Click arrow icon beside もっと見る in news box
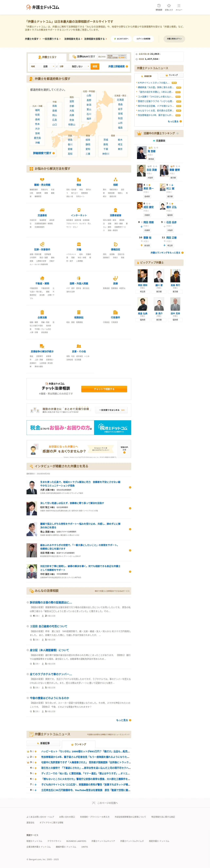The height and width of the screenshot is (868, 210). click(181, 121)
